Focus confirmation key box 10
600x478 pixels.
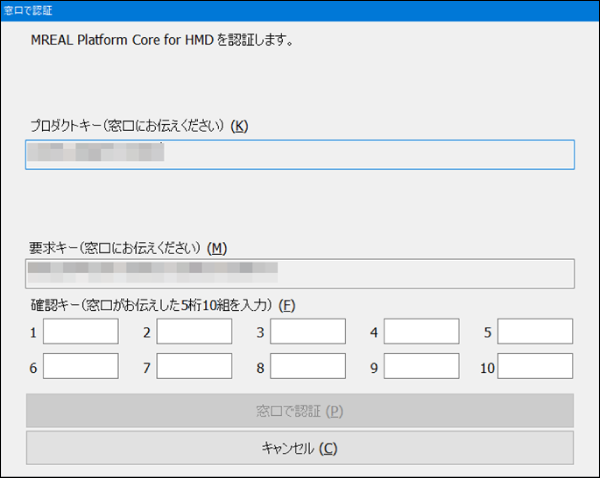coord(535,366)
